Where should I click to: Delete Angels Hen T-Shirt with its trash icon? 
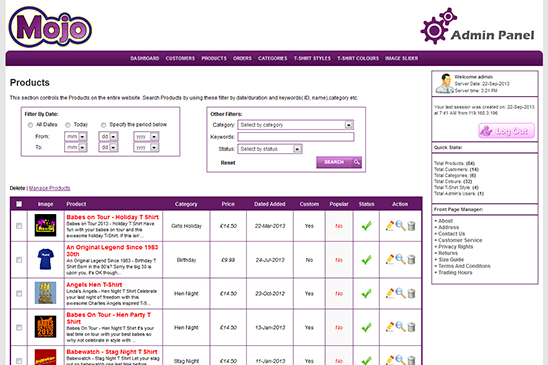pos(411,293)
